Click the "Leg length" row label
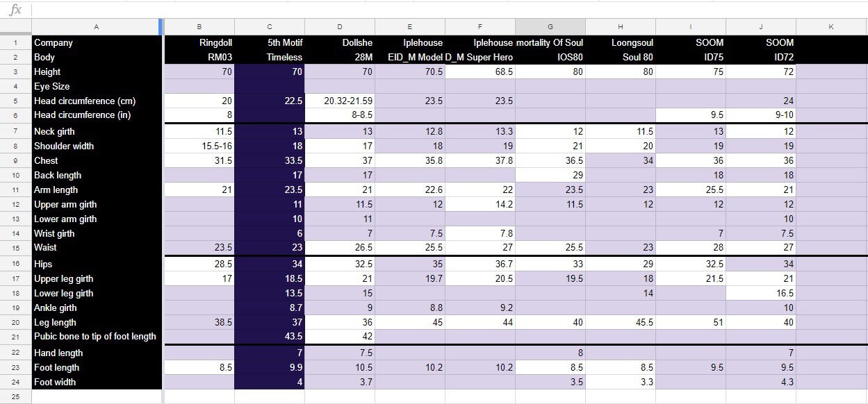868x404 pixels. (x=97, y=322)
